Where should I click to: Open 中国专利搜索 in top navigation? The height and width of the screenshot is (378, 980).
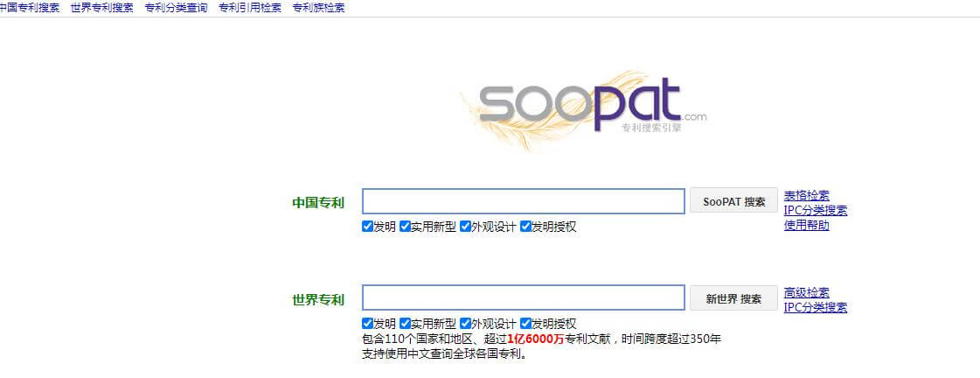tap(30, 8)
